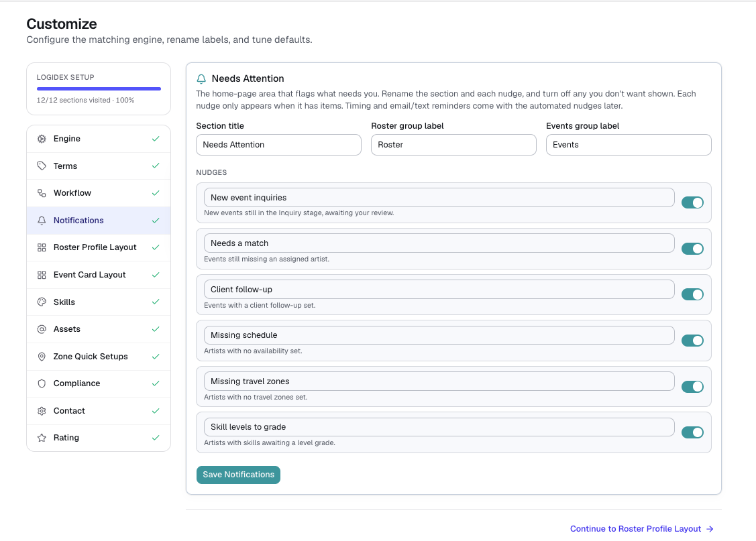Open the Zone Quick Setups section
This screenshot has height=541, width=756.
(99, 357)
